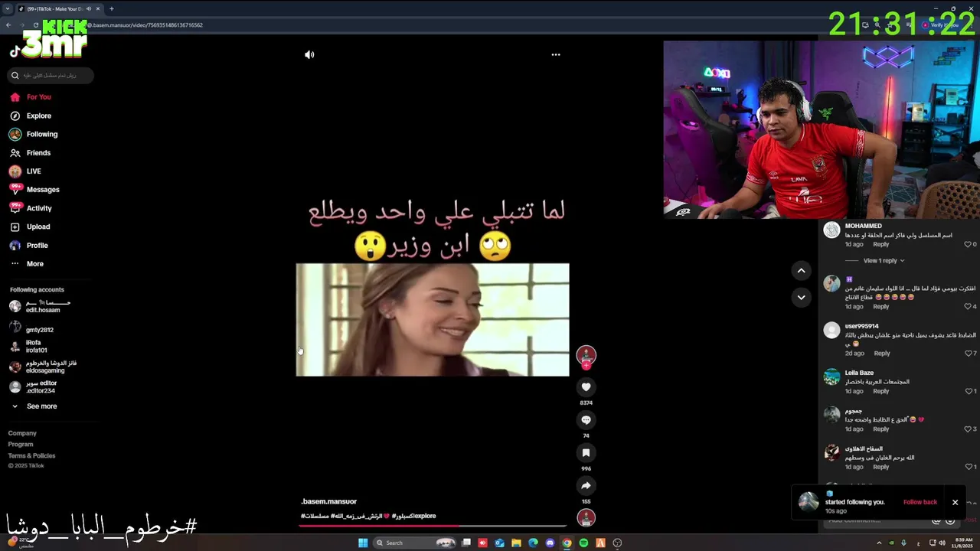This screenshot has width=980, height=551.
Task: Open the taskbar clock and date
Action: tap(962, 543)
